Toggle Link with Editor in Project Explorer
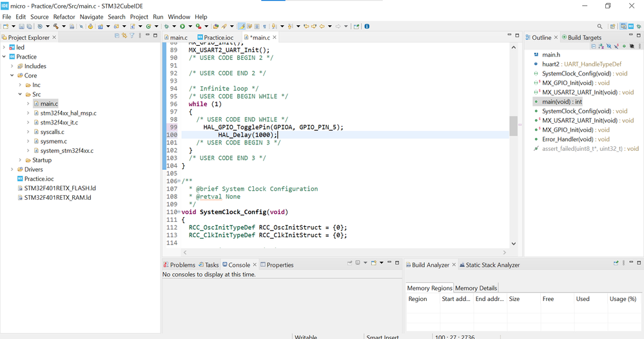Viewport: 644px width, 339px height. (x=124, y=35)
